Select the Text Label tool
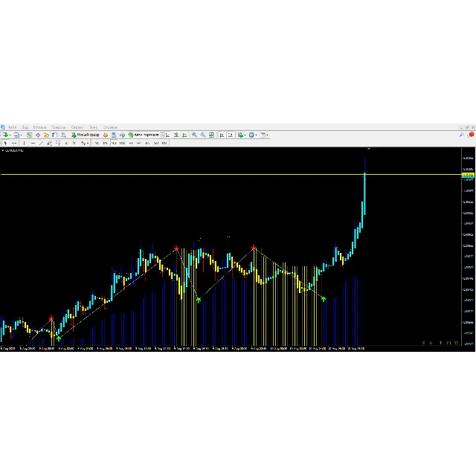 click(x=74, y=143)
